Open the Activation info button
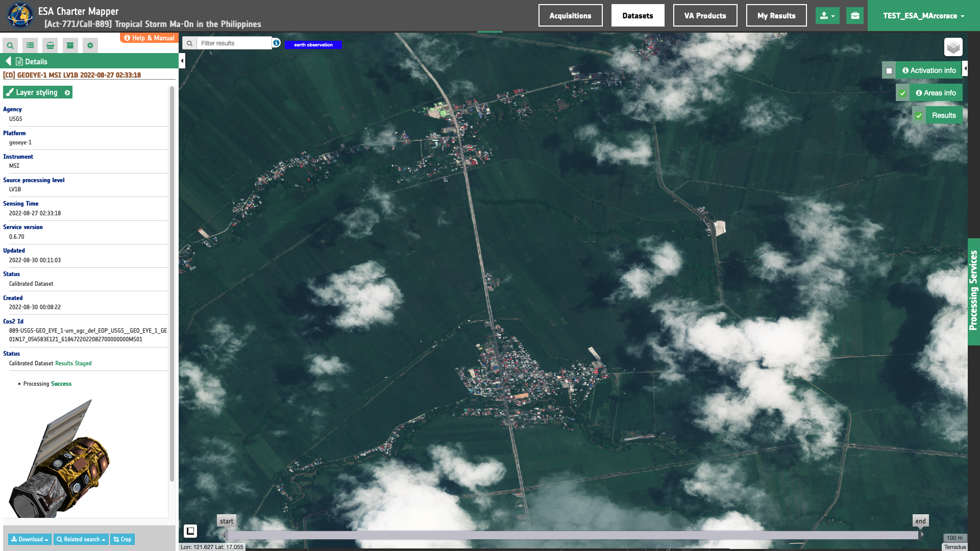 pos(929,70)
